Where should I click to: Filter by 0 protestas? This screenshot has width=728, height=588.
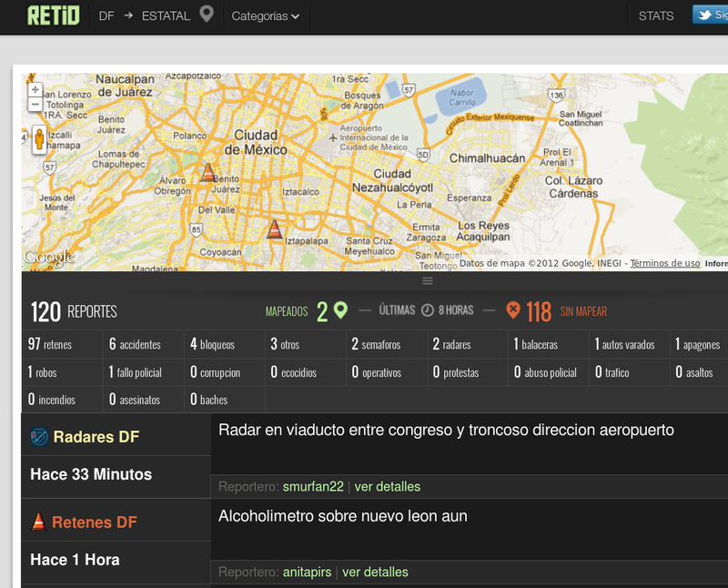point(468,372)
